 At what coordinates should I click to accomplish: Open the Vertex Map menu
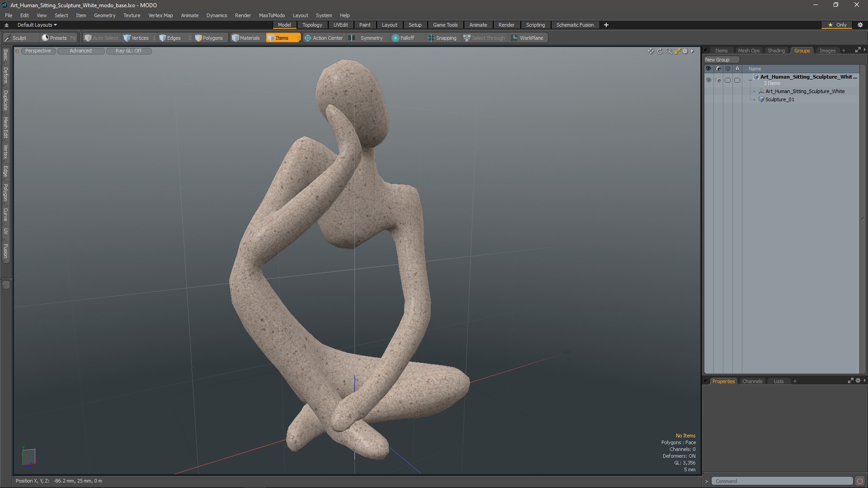160,15
